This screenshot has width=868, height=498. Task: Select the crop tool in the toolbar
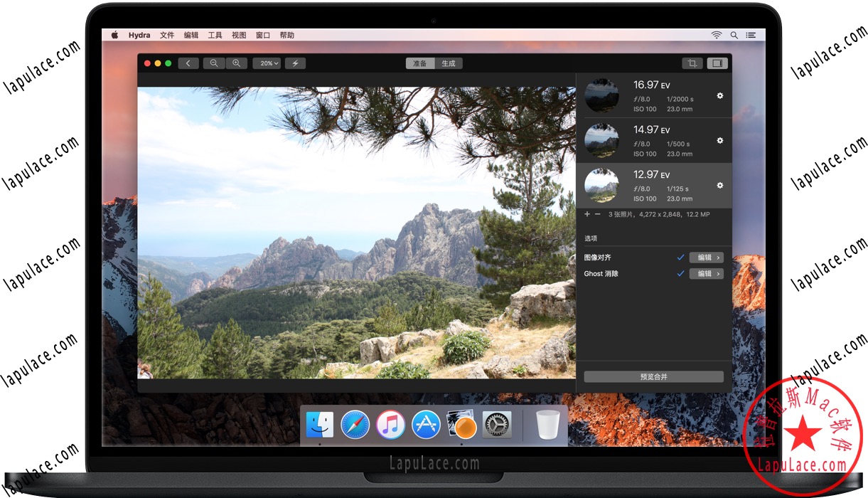pos(692,63)
